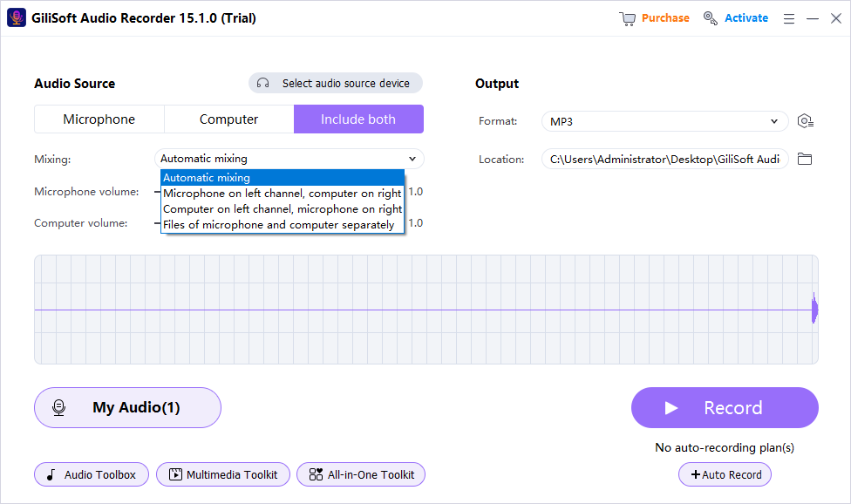Click the Output heading
851x504 pixels.
coord(497,84)
